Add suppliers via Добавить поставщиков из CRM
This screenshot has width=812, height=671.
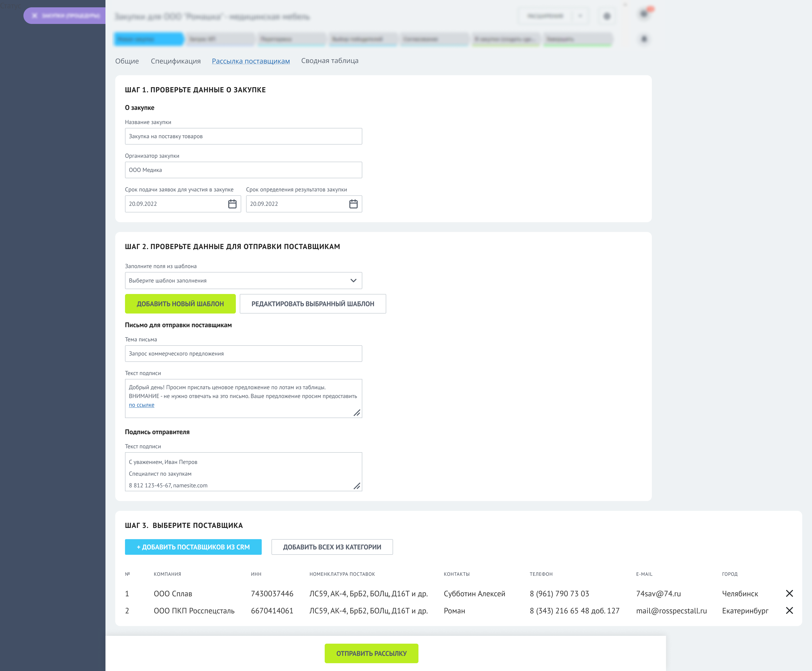(193, 547)
